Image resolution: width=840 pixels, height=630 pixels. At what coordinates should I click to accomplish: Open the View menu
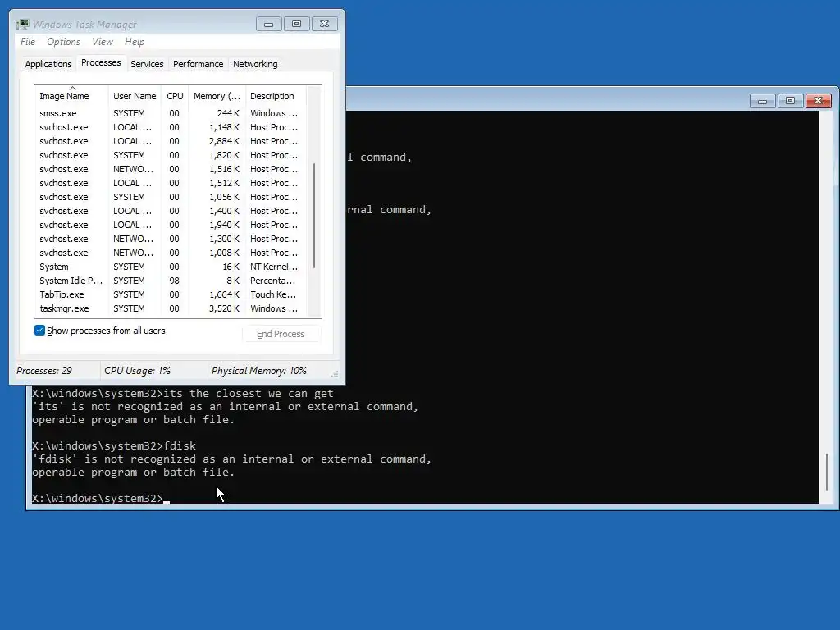(103, 42)
